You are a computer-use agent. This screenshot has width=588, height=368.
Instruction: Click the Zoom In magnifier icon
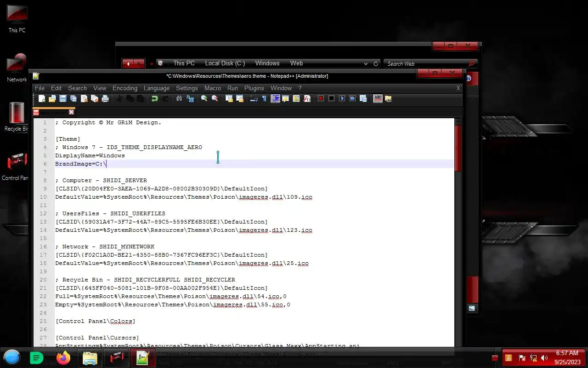pos(204,98)
